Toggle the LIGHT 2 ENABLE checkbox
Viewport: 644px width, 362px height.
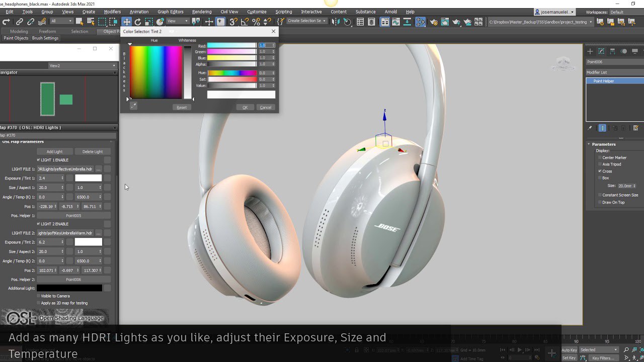(39, 224)
